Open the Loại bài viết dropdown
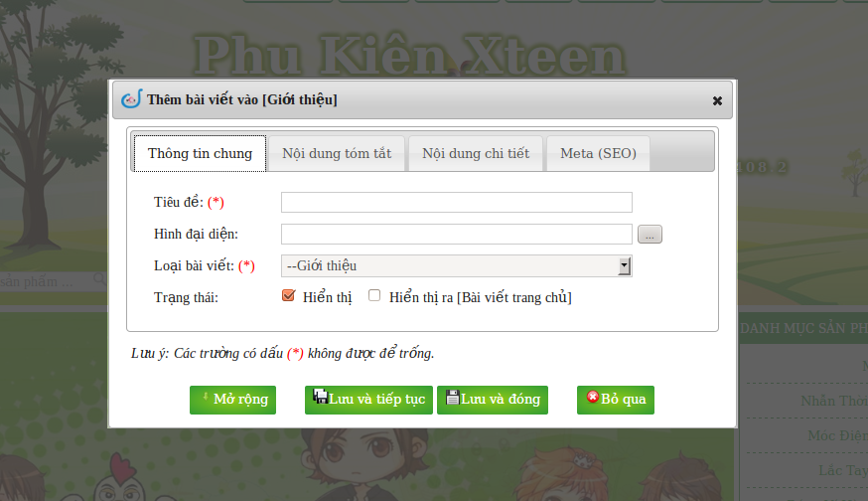This screenshot has height=501, width=868. point(457,266)
